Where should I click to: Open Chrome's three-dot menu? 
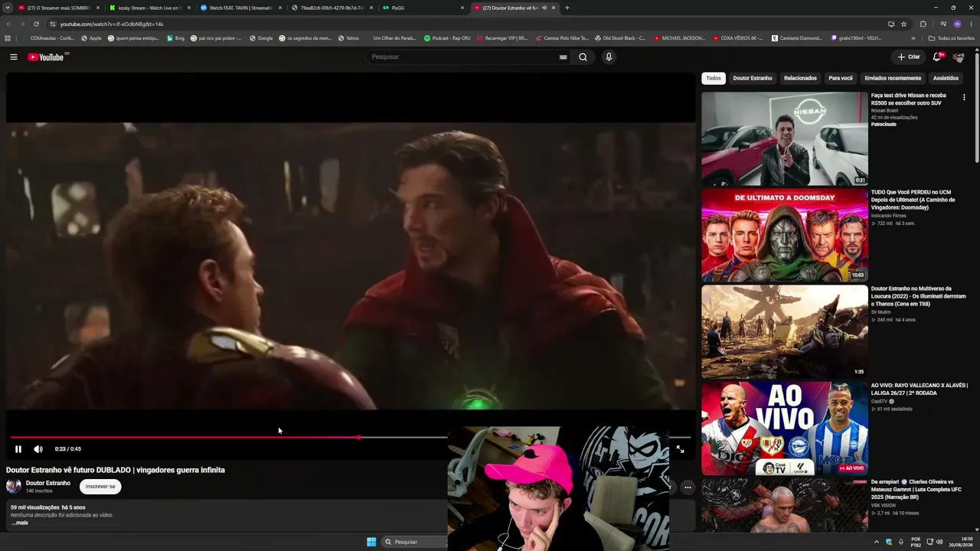pos(970,24)
